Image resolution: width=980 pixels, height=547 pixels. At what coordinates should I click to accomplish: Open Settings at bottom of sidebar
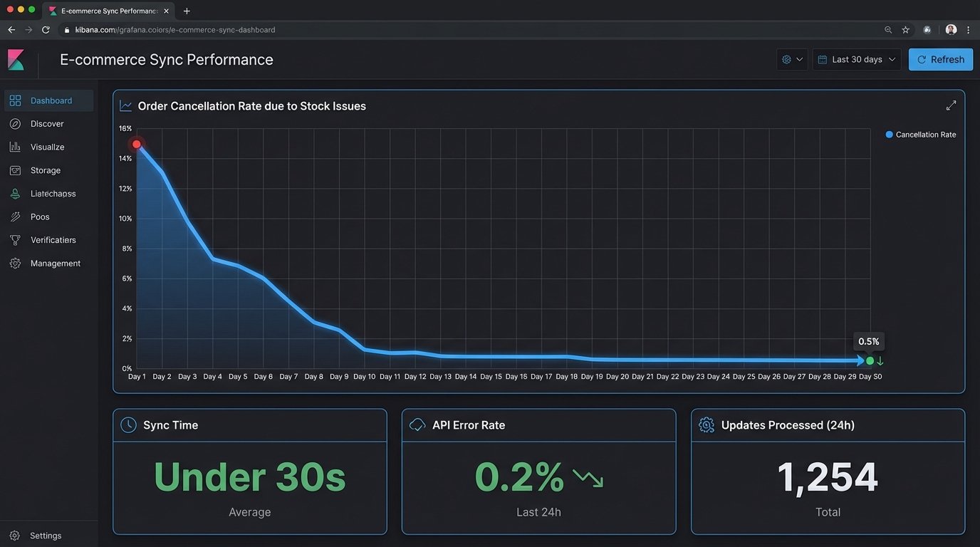click(45, 535)
